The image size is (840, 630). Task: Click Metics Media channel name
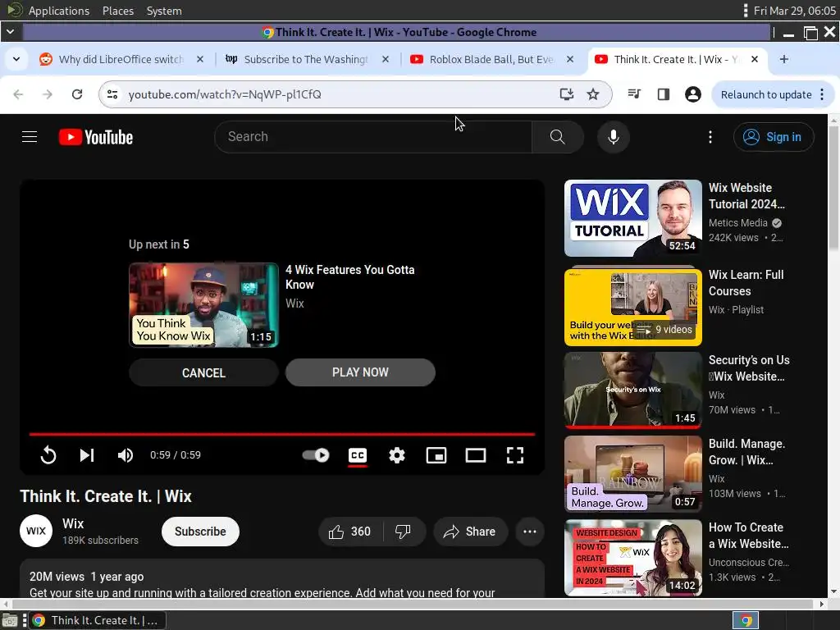[737, 223]
